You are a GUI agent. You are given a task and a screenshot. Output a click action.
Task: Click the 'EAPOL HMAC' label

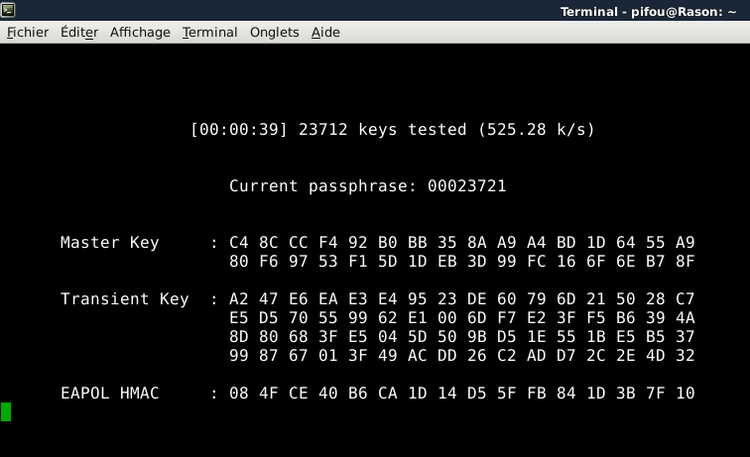(109, 393)
